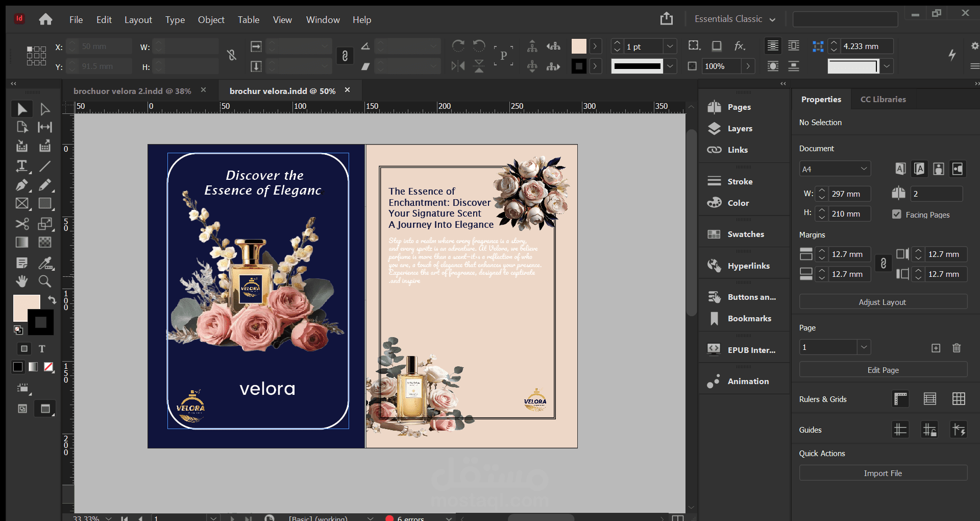Select the Type tool in the toolbox

point(21,166)
